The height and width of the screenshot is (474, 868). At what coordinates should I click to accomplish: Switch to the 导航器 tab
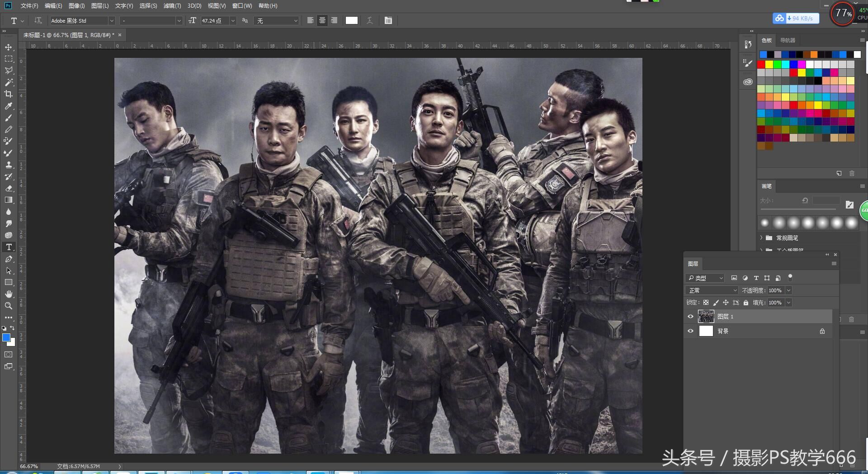coord(787,40)
